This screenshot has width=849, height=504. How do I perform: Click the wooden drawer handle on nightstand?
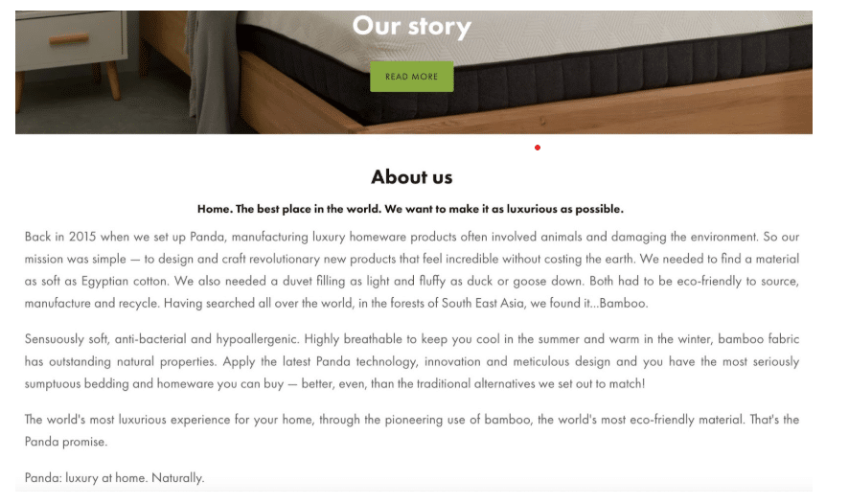point(69,39)
